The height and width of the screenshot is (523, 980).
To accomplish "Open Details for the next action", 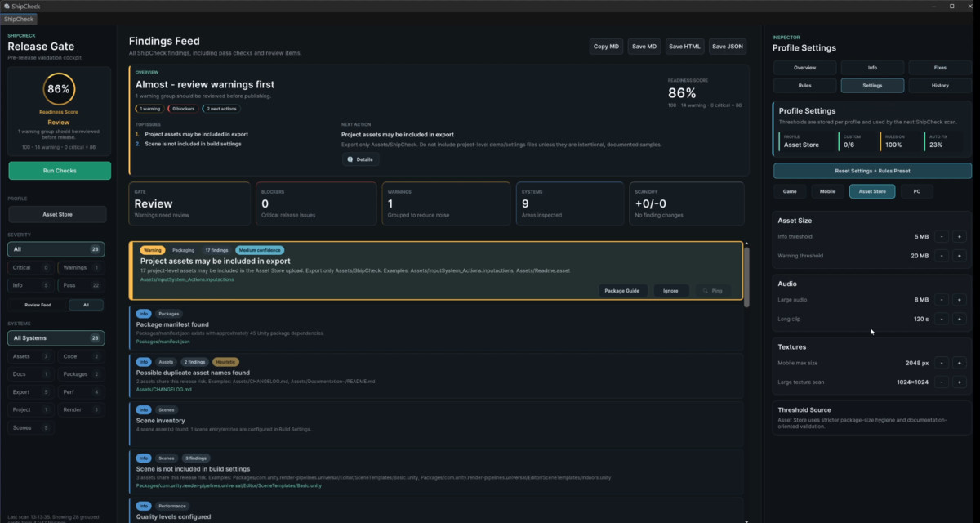I will click(360, 159).
